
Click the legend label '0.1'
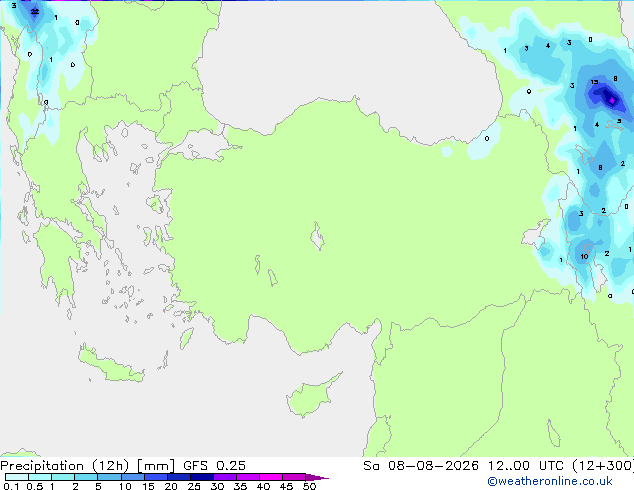pos(11,486)
